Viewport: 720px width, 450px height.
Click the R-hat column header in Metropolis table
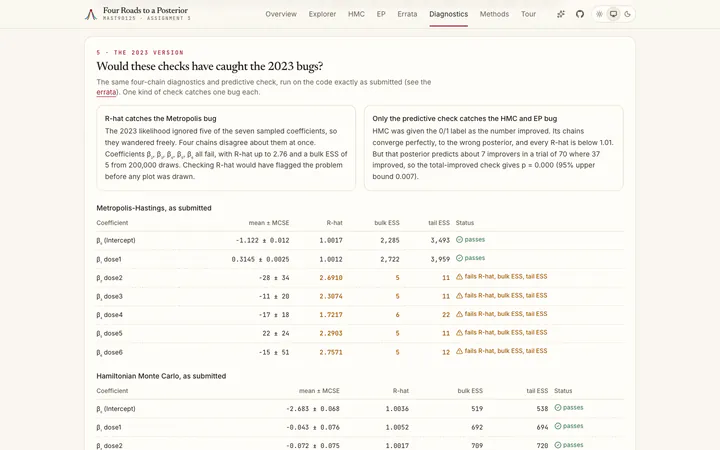pos(334,223)
